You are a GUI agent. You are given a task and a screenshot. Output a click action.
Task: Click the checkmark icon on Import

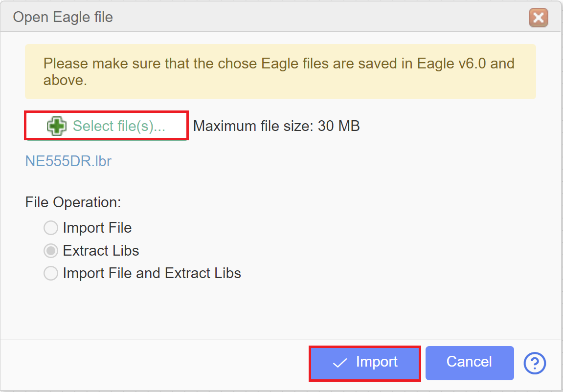coord(339,363)
